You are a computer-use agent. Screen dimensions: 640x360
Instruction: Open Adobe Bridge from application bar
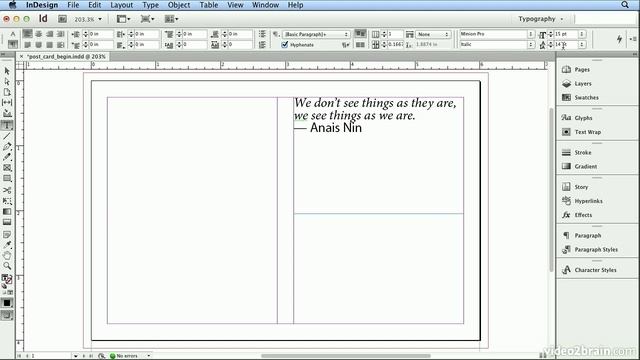tap(62, 19)
